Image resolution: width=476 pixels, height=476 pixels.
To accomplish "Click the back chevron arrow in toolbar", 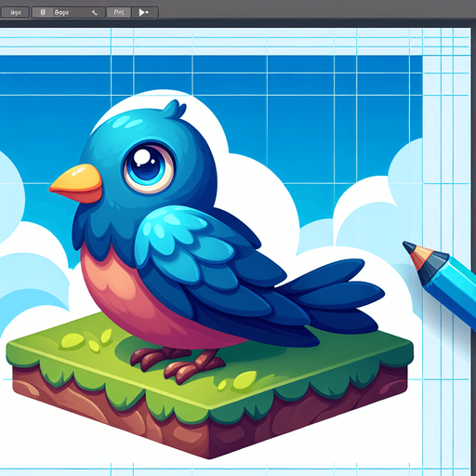I will pos(95,12).
